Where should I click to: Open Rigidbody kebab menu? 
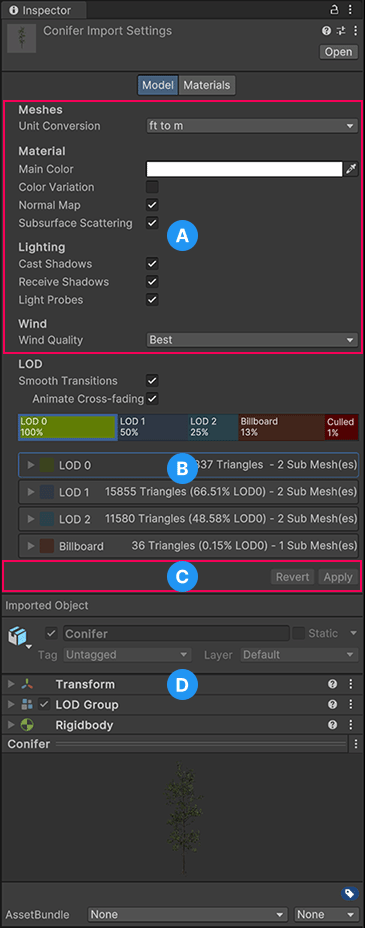click(x=351, y=724)
